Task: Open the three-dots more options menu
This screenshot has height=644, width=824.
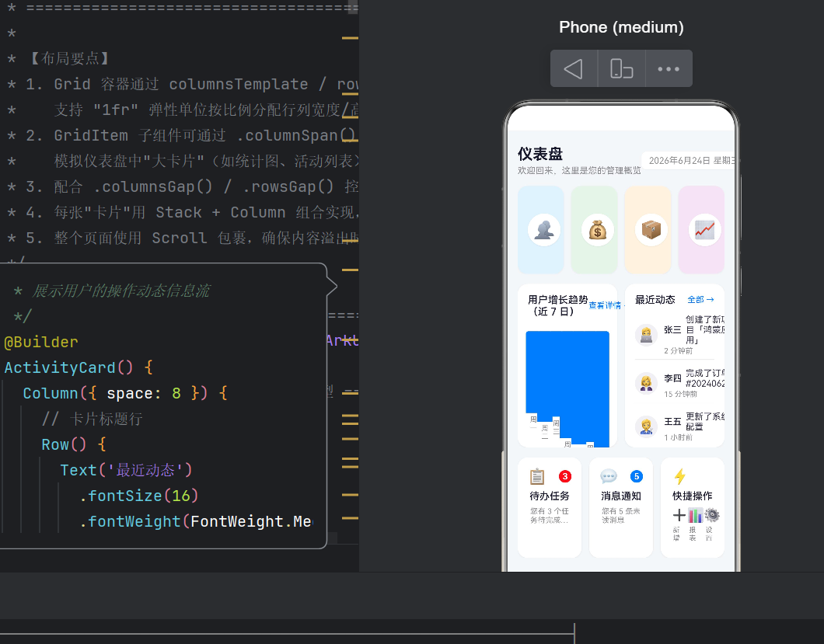Action: [x=669, y=69]
